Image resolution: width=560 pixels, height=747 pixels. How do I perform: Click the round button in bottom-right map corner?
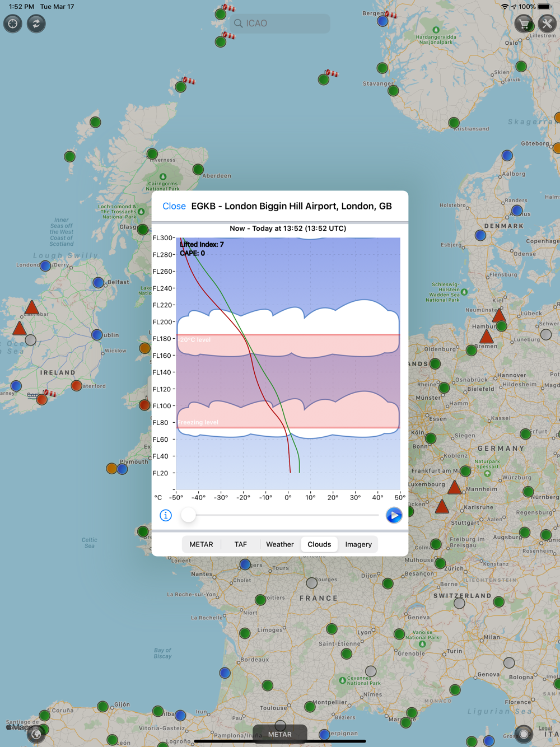point(524,734)
